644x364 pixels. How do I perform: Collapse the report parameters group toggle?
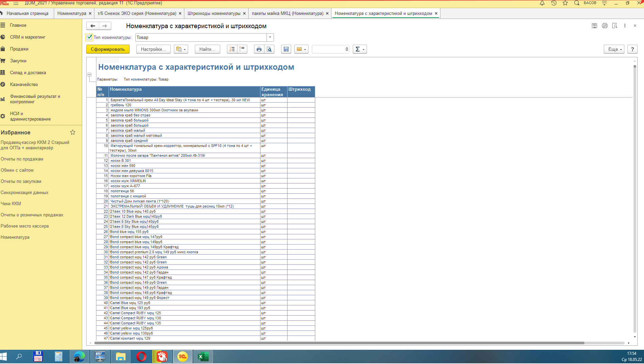click(89, 74)
